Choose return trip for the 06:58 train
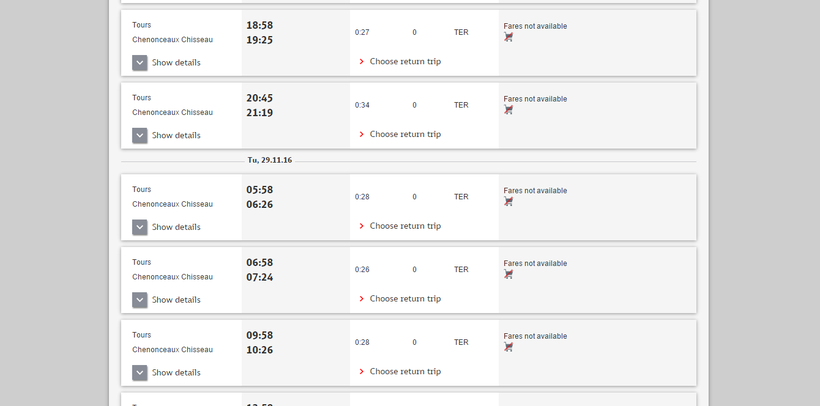This screenshot has height=406, width=820. (404, 299)
